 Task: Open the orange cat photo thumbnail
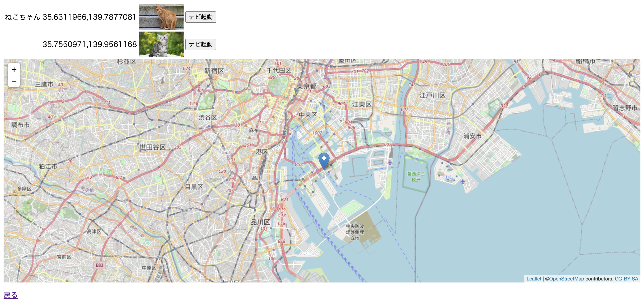point(161,17)
